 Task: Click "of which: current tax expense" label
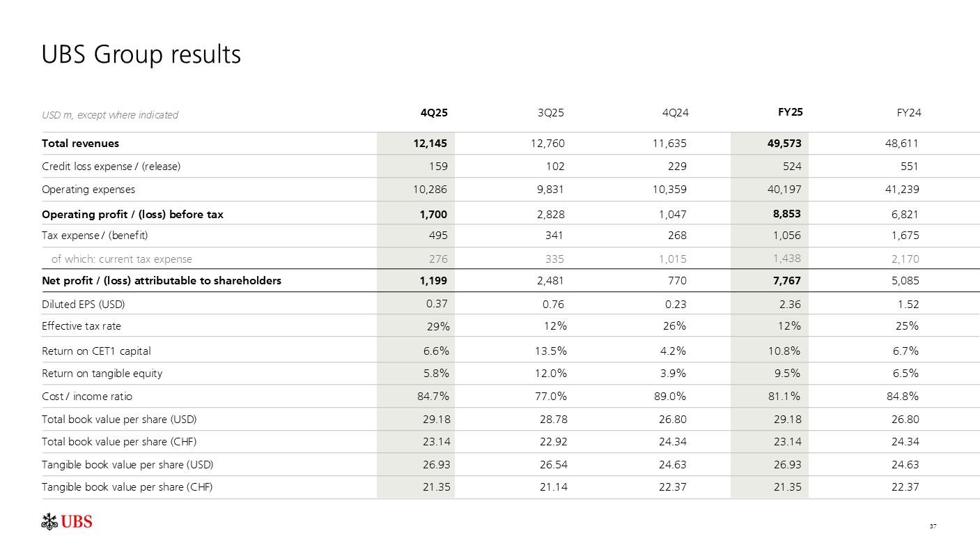(122, 259)
